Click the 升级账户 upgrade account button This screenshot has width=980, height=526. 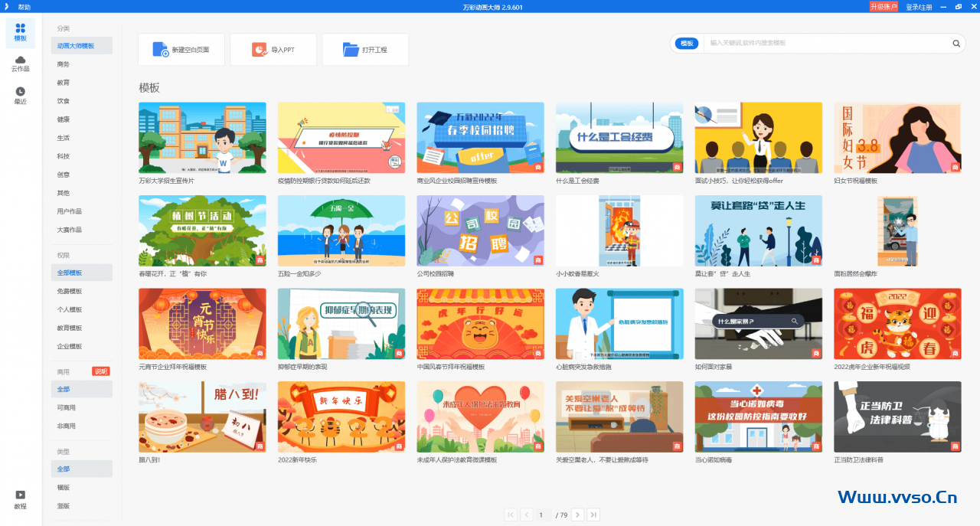point(884,7)
